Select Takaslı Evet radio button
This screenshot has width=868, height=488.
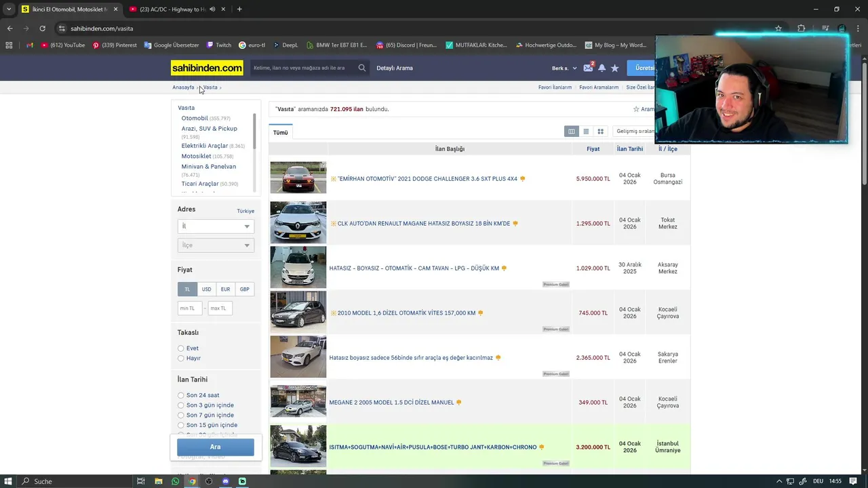tap(181, 348)
